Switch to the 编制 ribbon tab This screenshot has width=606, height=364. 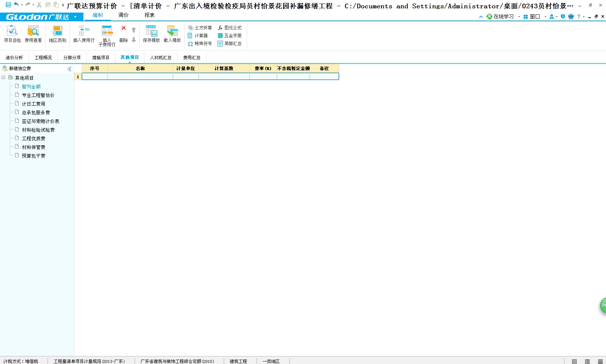pyautogui.click(x=97, y=15)
